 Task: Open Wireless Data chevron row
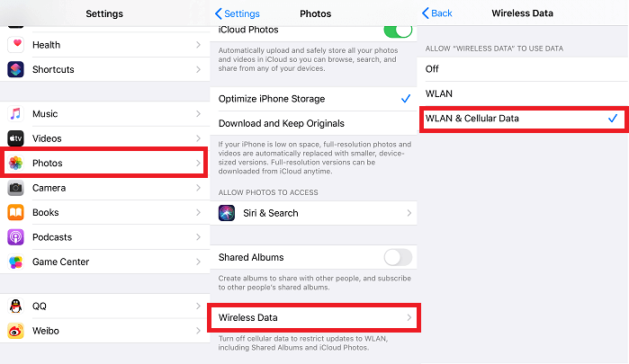[x=409, y=318]
